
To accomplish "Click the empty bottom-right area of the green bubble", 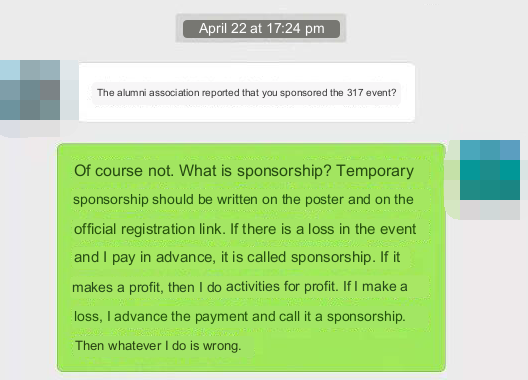I will coord(347,350).
